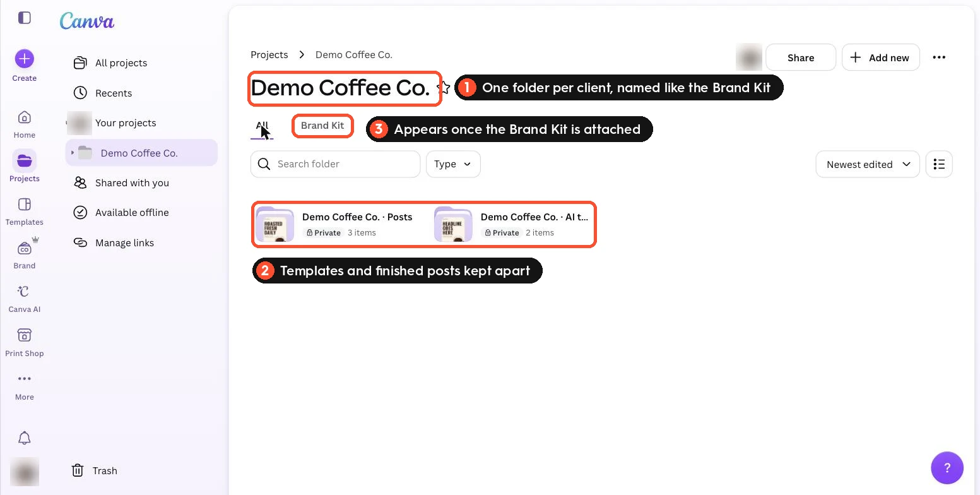Open the help question mark button
This screenshot has width=980, height=495.
click(x=947, y=468)
